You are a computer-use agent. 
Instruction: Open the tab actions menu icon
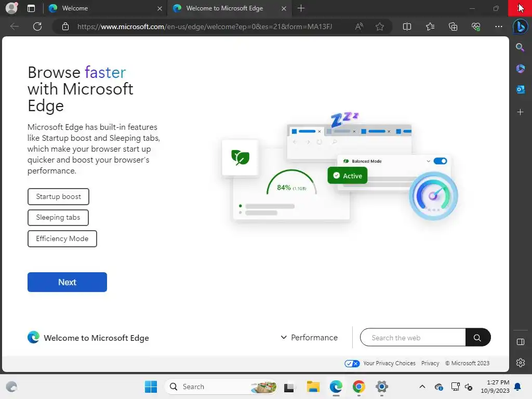(x=31, y=8)
